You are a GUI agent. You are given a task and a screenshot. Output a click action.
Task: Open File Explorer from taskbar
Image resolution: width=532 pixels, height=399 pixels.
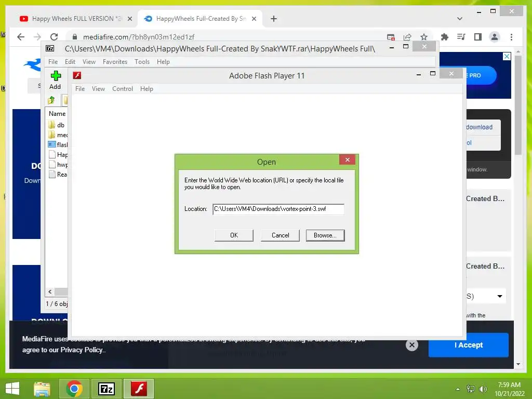tap(42, 389)
